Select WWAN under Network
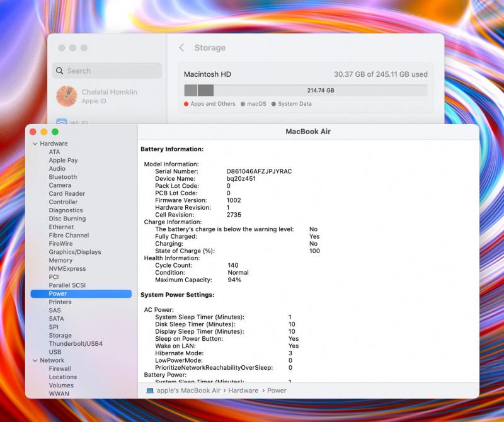 tap(59, 394)
